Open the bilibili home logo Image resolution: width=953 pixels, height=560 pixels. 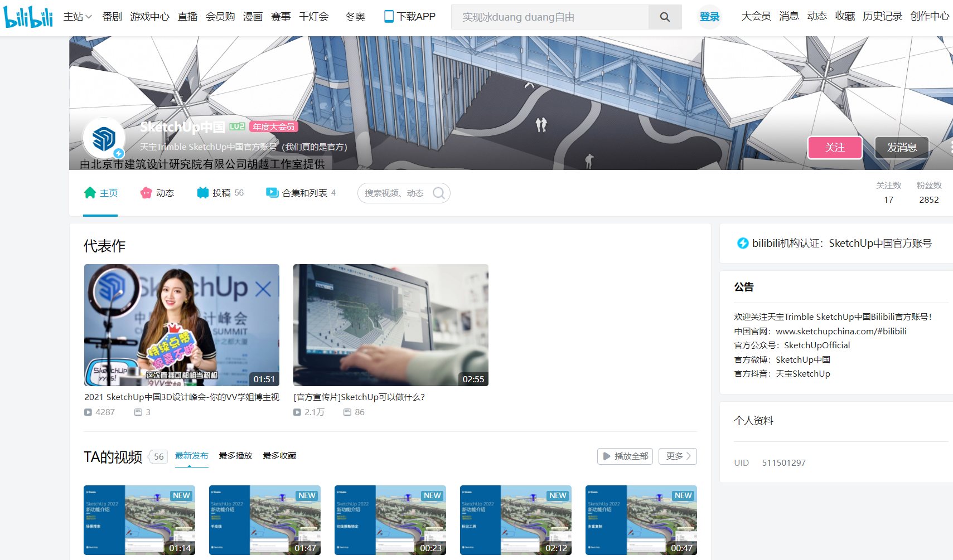(28, 17)
